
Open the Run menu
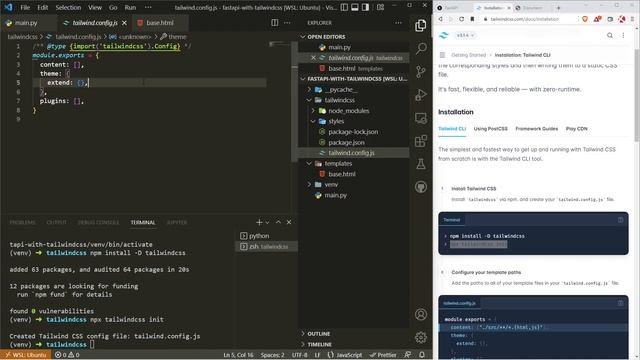[x=130, y=7]
